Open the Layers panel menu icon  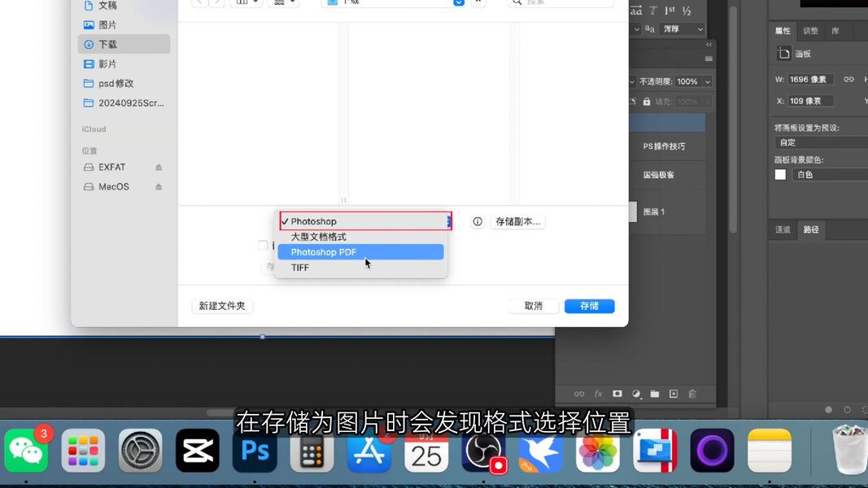pos(709,59)
